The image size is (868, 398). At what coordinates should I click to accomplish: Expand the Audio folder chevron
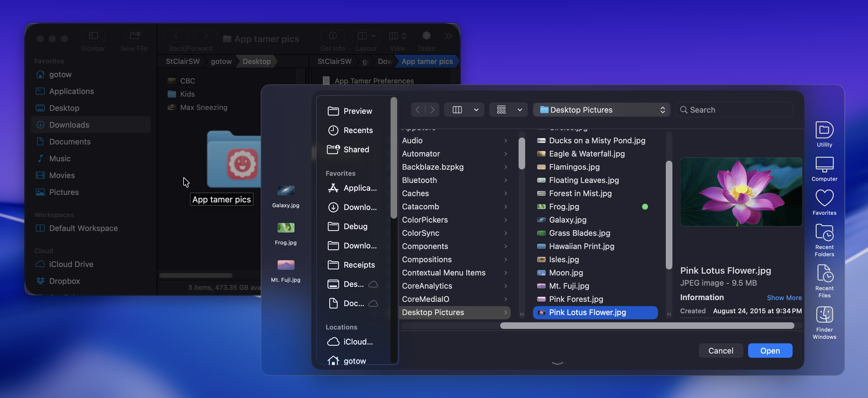pos(506,141)
